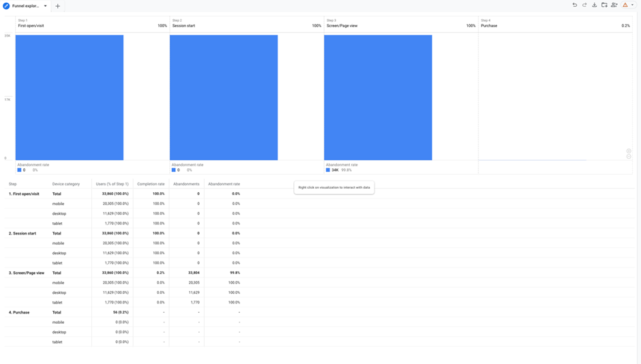Click the Completion rate column header

pyautogui.click(x=151, y=184)
